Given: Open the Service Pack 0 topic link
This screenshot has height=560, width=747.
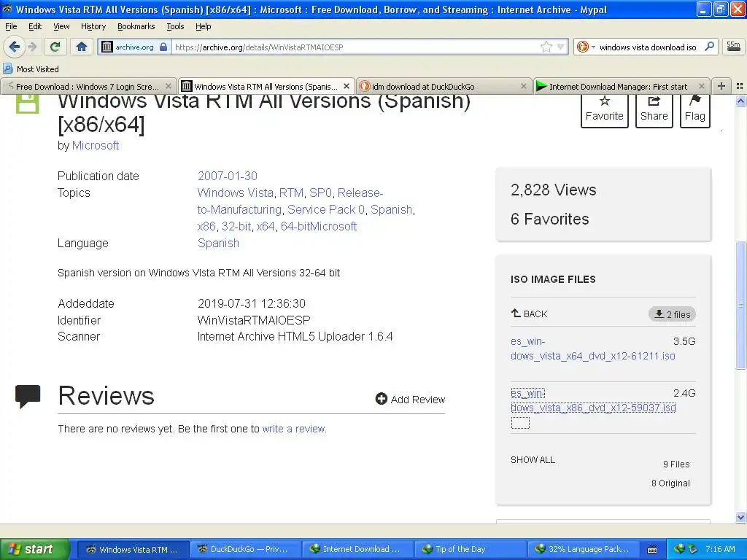Looking at the screenshot, I should [x=326, y=209].
